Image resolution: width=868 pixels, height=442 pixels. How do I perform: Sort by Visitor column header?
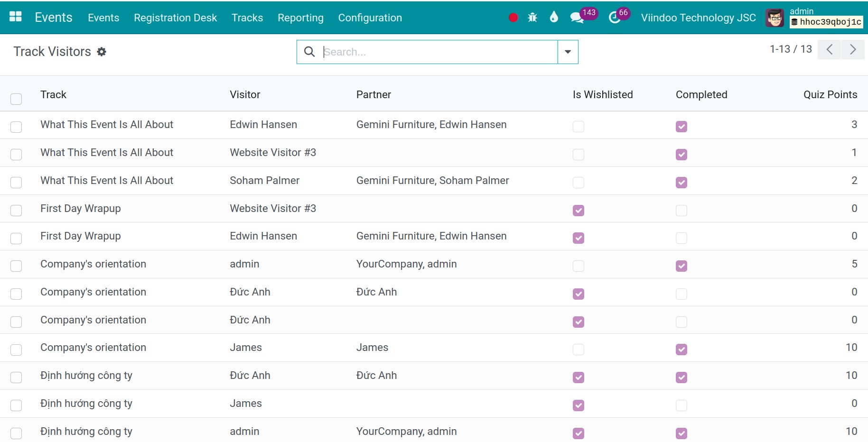point(245,95)
